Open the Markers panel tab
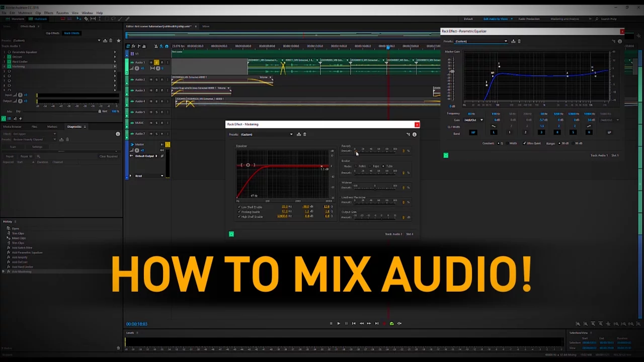Screen dimensions: 644x362 coord(52,127)
